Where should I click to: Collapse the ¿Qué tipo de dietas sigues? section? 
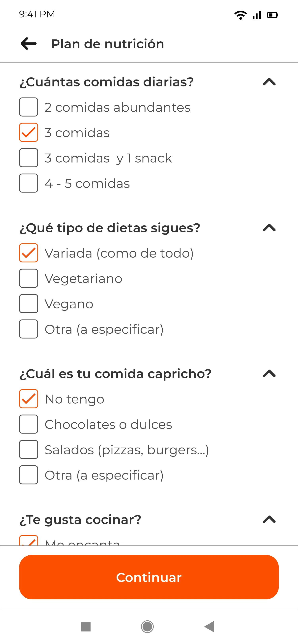pyautogui.click(x=269, y=228)
